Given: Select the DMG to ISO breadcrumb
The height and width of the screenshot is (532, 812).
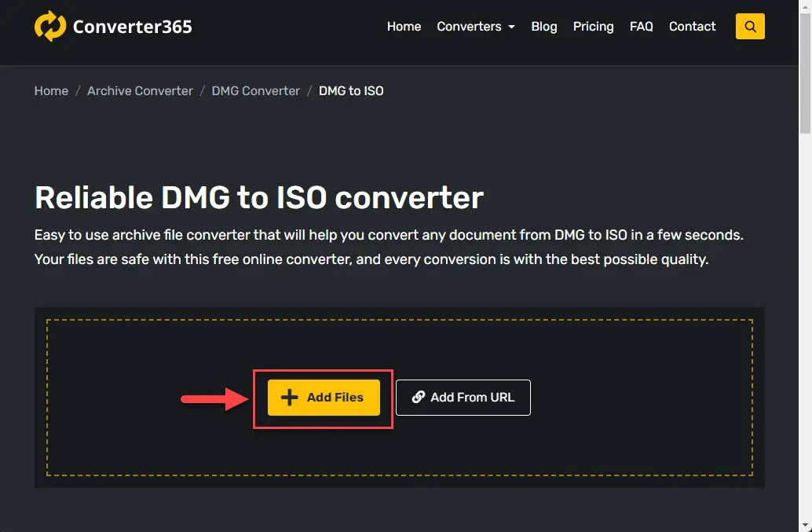Looking at the screenshot, I should [351, 91].
